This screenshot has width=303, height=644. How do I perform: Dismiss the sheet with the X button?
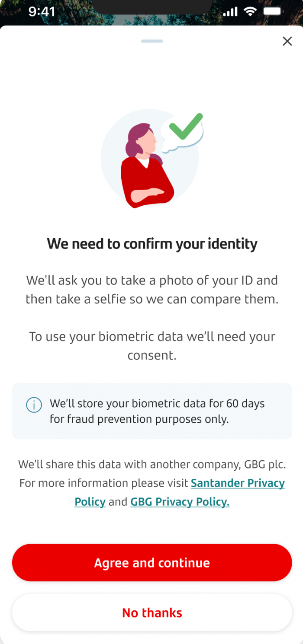pyautogui.click(x=287, y=41)
